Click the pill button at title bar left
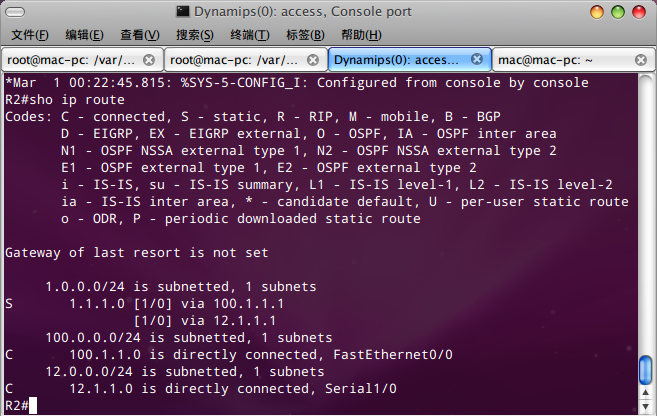Image resolution: width=657 pixels, height=416 pixels. (15, 13)
